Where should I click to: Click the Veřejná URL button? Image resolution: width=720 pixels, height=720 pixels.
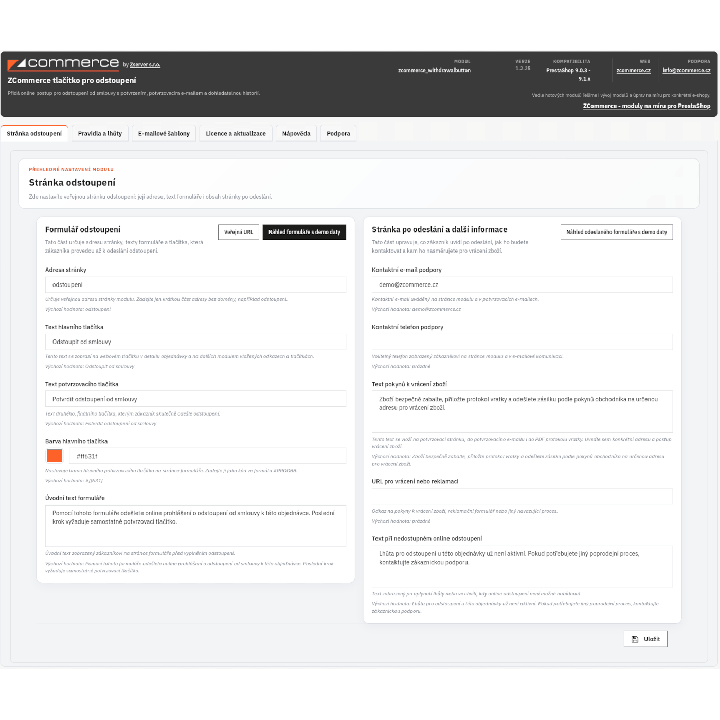tap(238, 232)
